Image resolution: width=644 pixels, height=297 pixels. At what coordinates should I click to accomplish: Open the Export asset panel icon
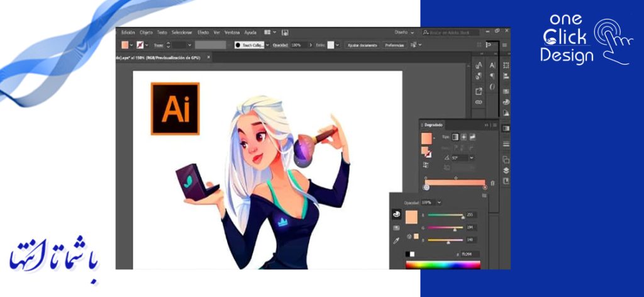click(x=479, y=91)
